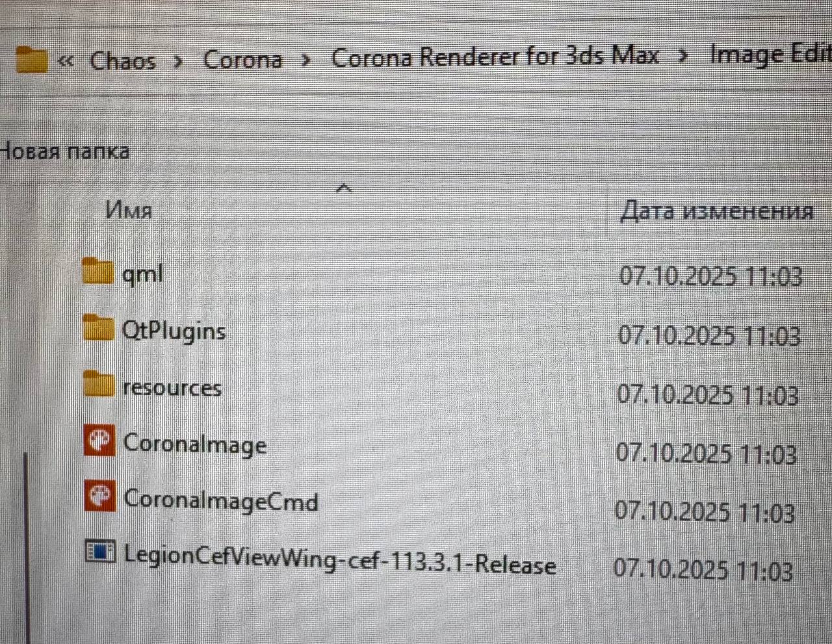Expand the chevron after Corona breadcrumb
The height and width of the screenshot is (644, 832).
306,60
